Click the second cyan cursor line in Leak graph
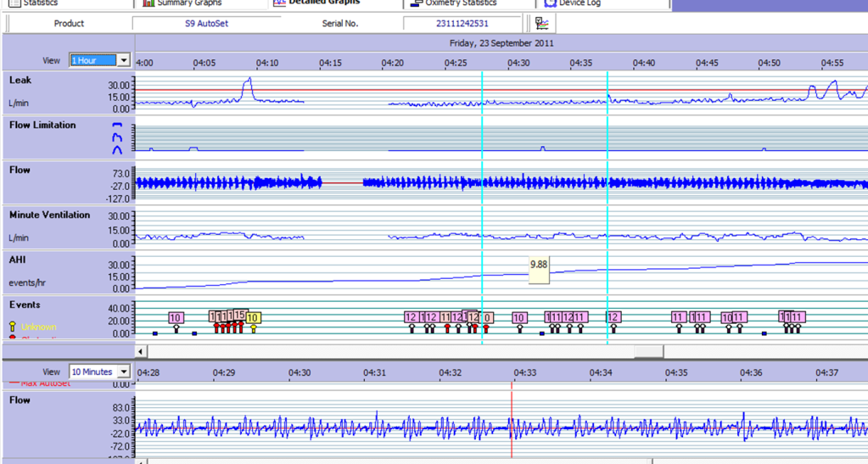 [x=608, y=92]
